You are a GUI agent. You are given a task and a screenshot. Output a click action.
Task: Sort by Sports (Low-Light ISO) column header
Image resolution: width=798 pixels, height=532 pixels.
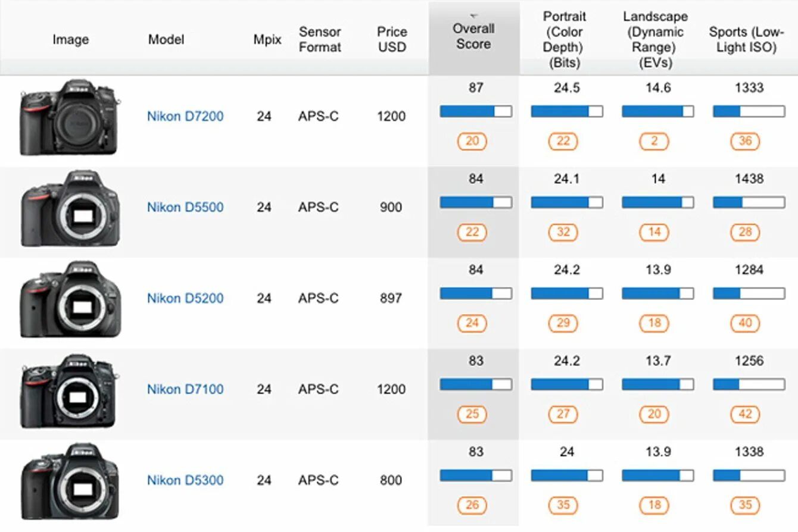click(746, 39)
